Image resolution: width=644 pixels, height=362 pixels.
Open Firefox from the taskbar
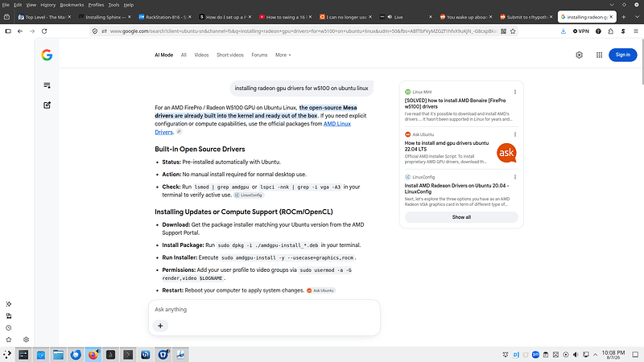93,355
